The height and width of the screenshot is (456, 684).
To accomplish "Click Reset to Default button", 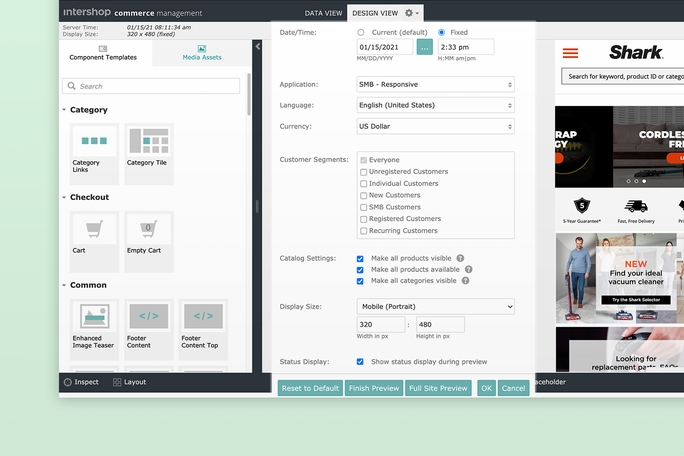I will [310, 388].
